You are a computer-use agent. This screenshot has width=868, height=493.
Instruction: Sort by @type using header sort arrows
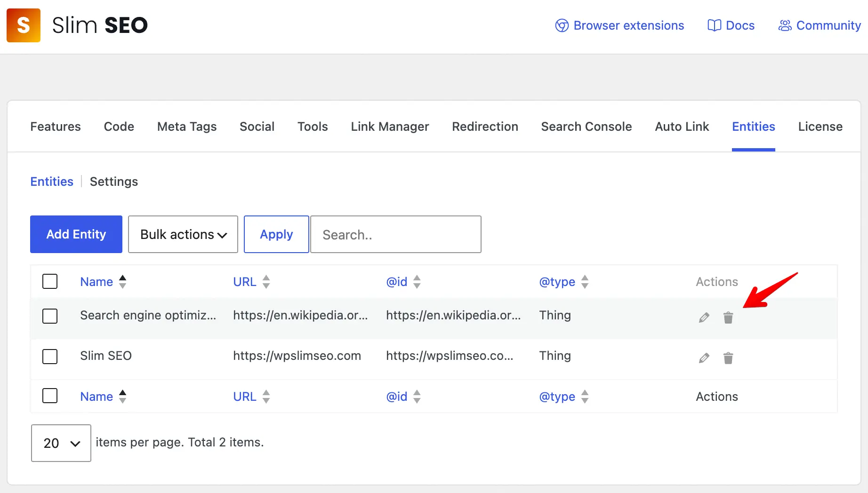tap(585, 282)
